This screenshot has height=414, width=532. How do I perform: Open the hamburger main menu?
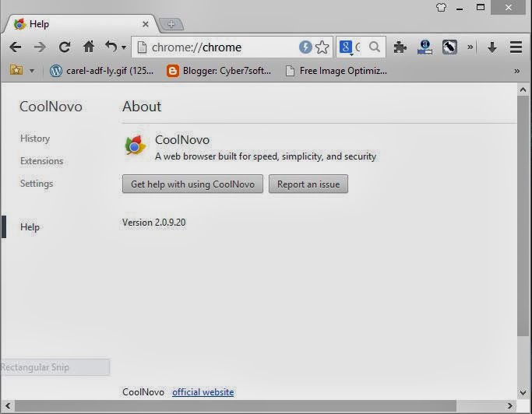pos(516,47)
